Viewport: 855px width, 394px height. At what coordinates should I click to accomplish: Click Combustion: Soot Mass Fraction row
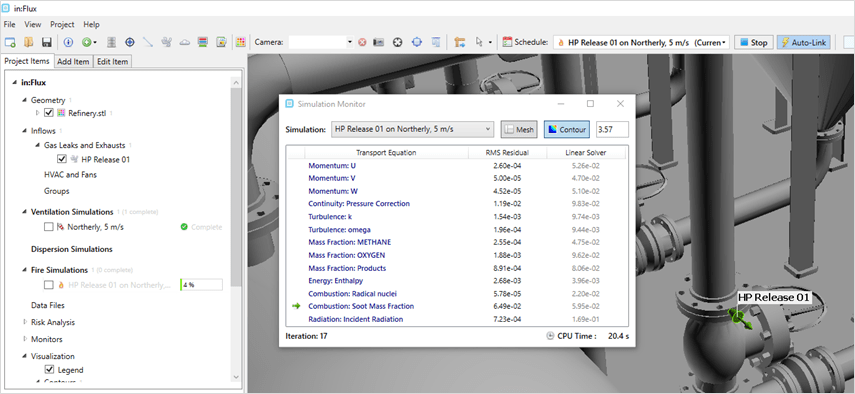457,306
